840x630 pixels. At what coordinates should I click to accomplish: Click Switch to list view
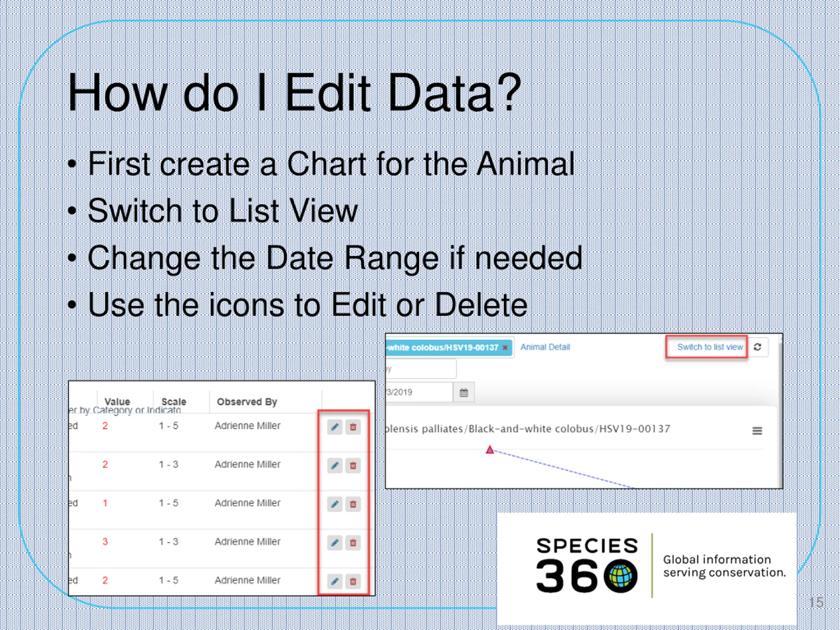(x=710, y=347)
